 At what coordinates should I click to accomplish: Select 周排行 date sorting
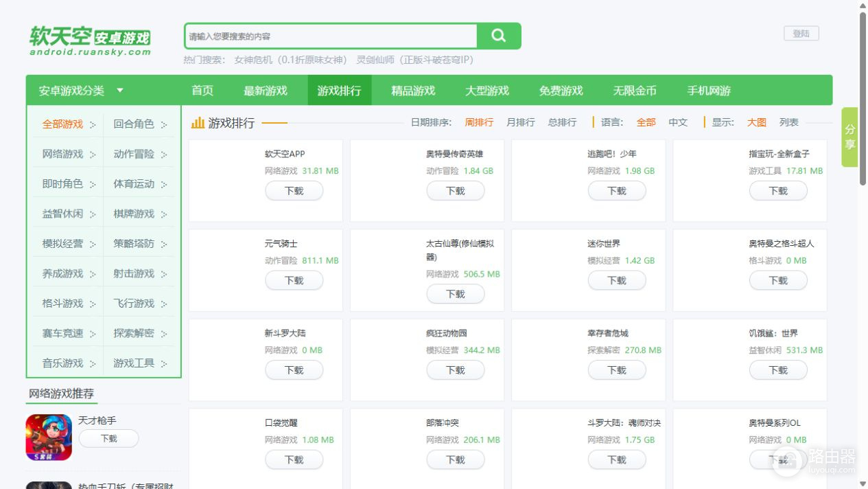click(x=479, y=122)
